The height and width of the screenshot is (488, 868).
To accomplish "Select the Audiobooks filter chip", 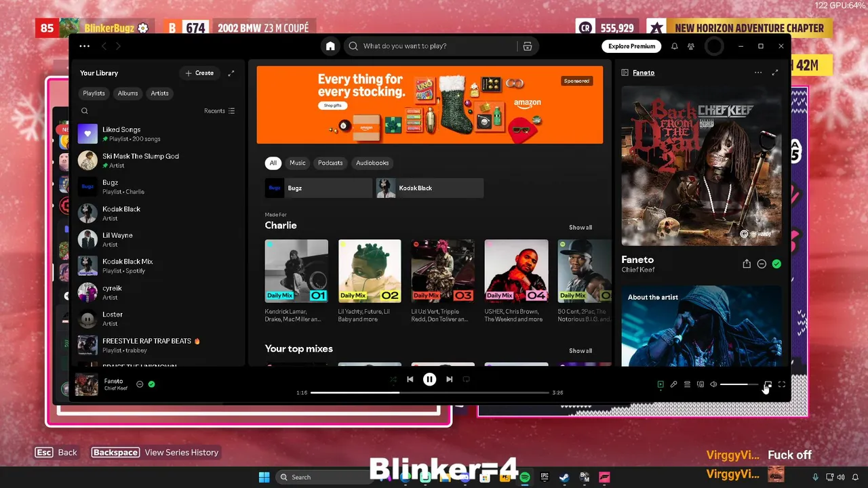I will [372, 163].
